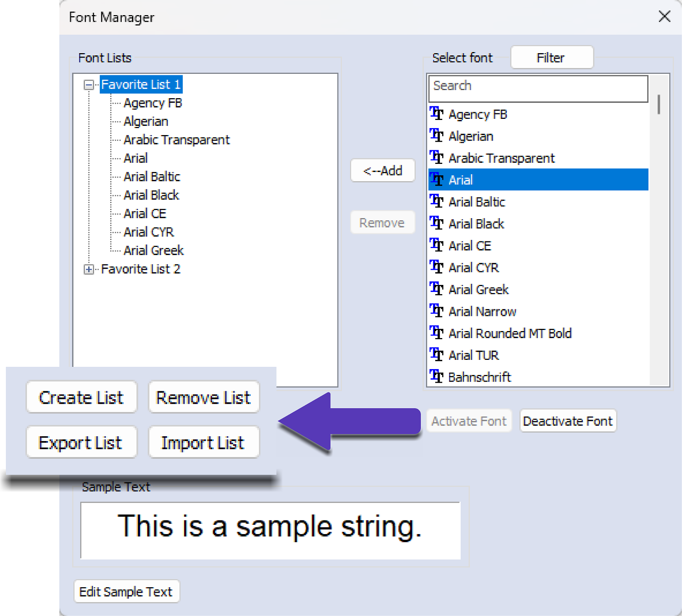Click the font icon beside Arial Greek in Select font

click(x=436, y=289)
